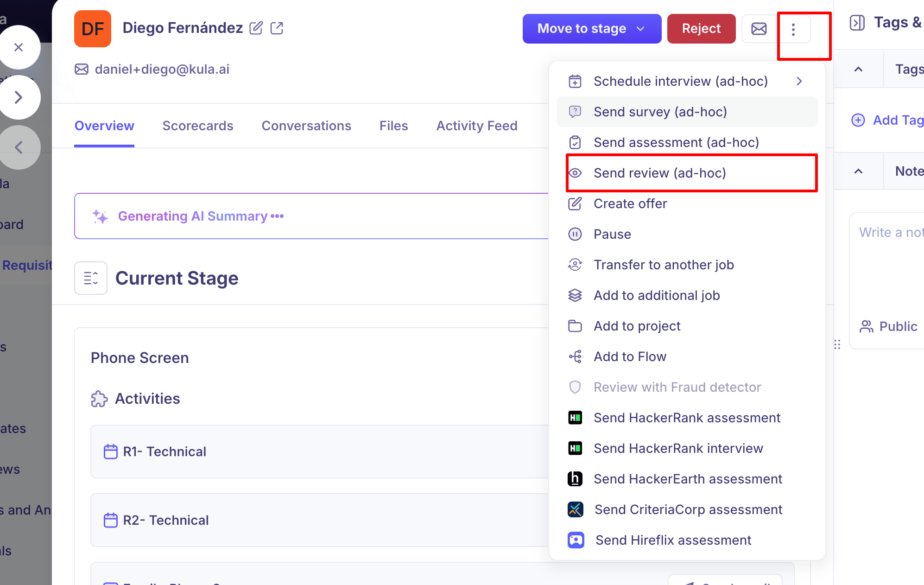Image resolution: width=924 pixels, height=585 pixels.
Task: Open the Activity Feed tab
Action: pos(477,126)
